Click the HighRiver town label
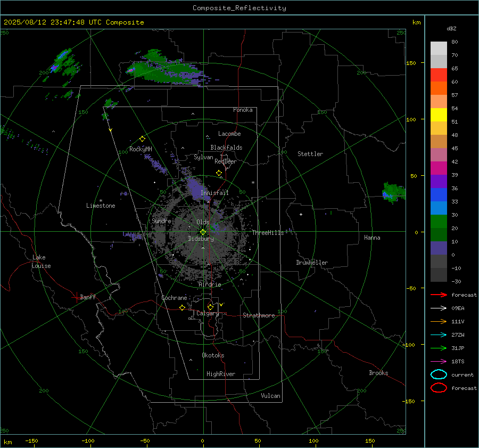The image size is (479, 448). click(x=220, y=374)
